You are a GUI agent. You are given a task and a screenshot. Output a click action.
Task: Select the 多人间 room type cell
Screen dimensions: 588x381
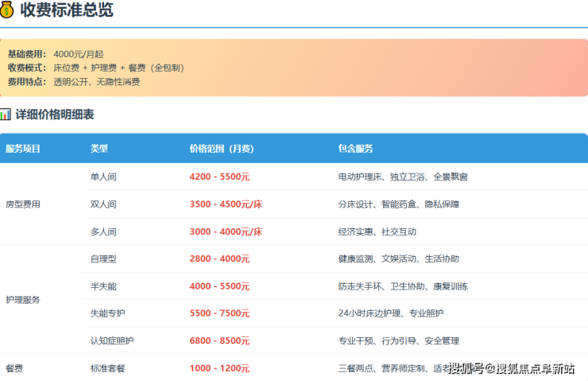[x=103, y=231]
